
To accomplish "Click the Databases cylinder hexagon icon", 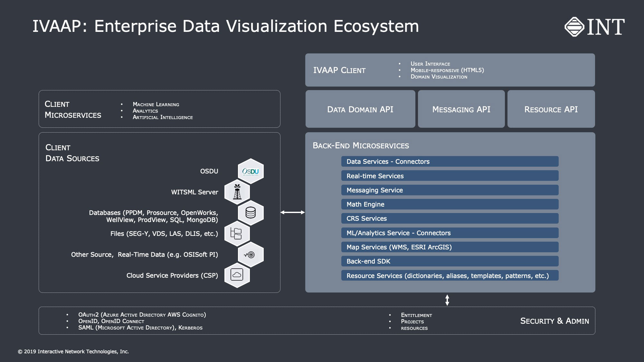I will tap(251, 213).
